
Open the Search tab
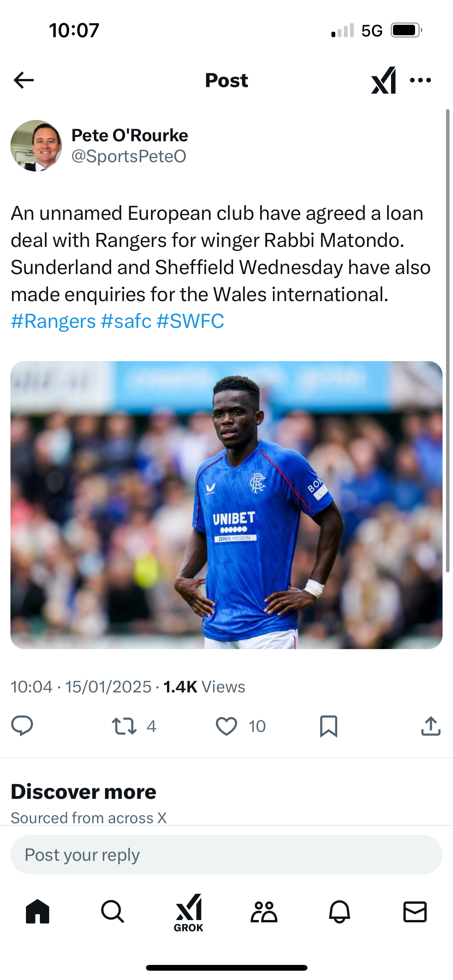coord(113,911)
